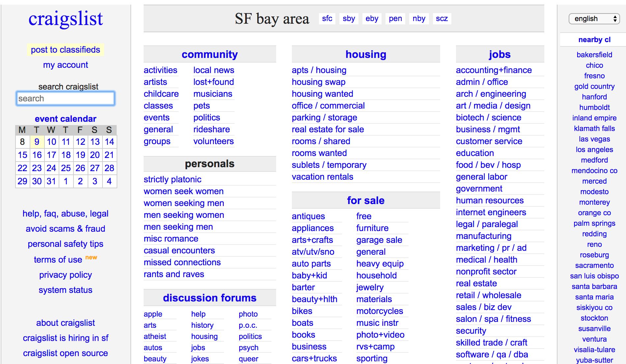Screen dimensions: 626x364
Task: Open cars+trucks listings
Action: coord(314,358)
